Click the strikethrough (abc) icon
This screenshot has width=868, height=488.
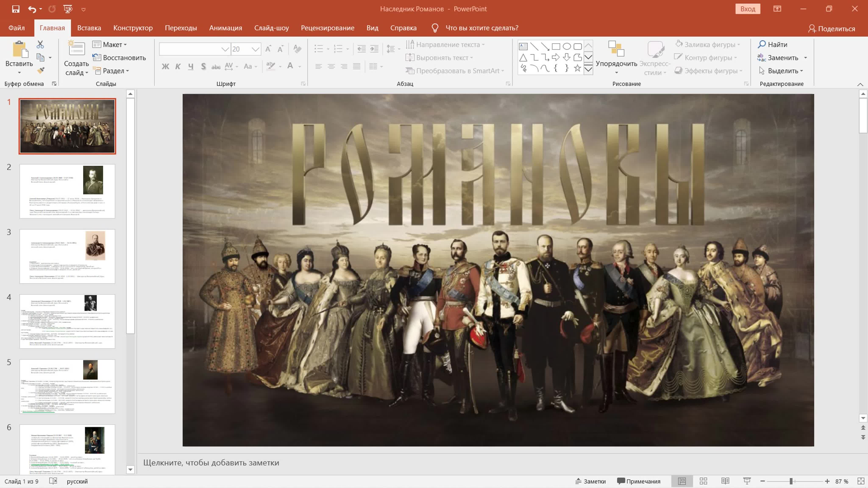pos(216,66)
